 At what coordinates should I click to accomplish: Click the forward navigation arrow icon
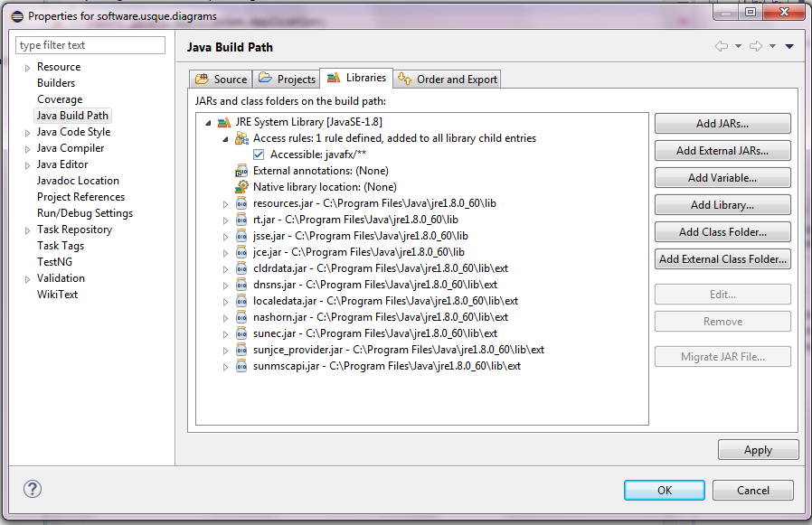(756, 46)
